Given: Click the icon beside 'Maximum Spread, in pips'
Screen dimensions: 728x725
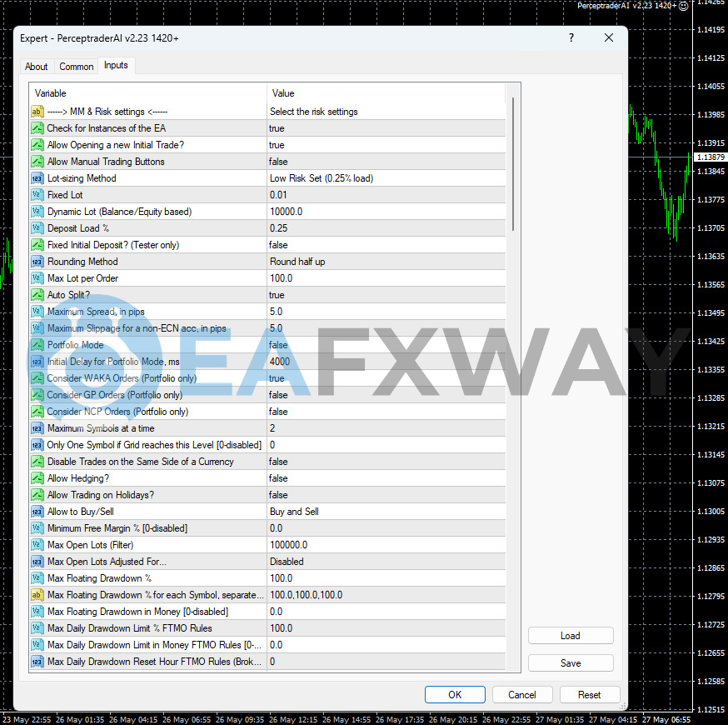Looking at the screenshot, I should tap(37, 312).
